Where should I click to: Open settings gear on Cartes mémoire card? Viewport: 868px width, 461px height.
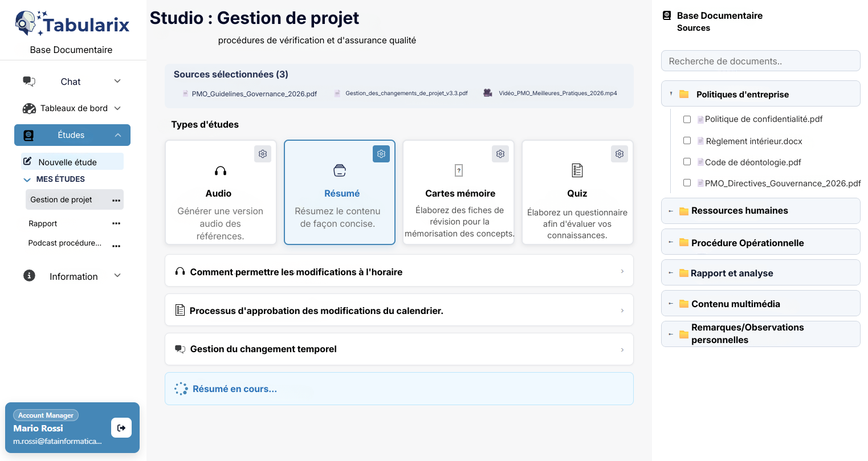click(x=500, y=154)
